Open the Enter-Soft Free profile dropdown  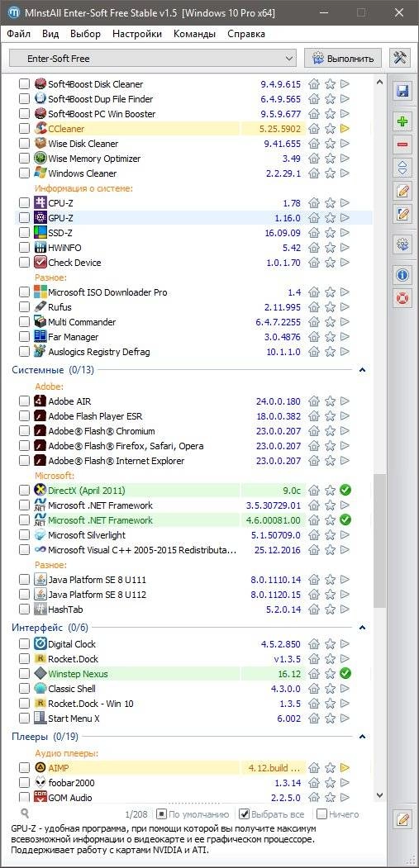[153, 58]
